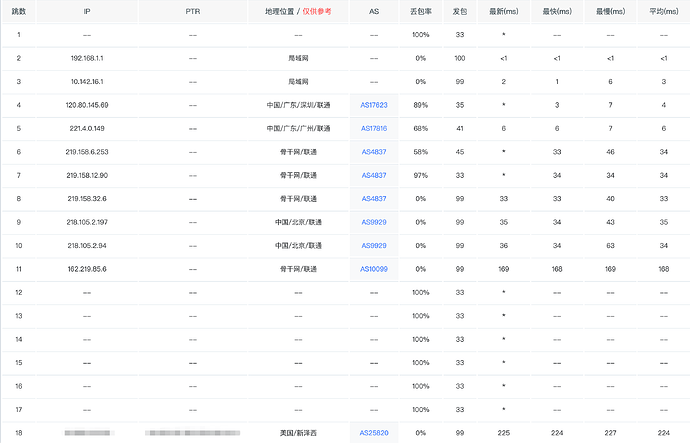Select hop number 12
Screen dimensions: 690x443
(x=18, y=293)
